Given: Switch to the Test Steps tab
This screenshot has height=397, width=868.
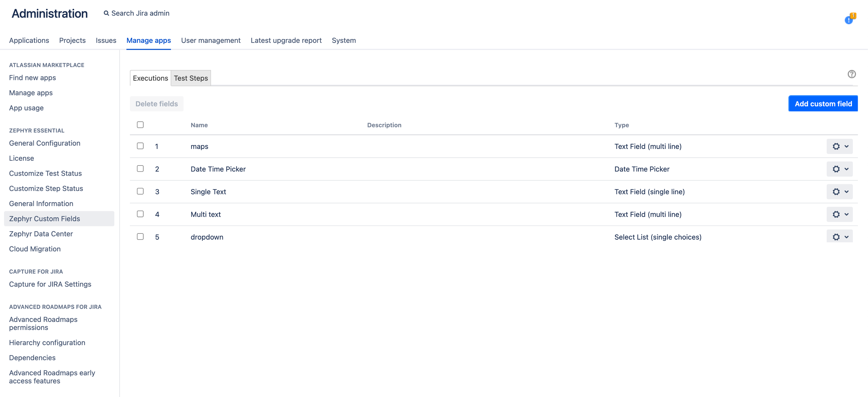Looking at the screenshot, I should tap(191, 78).
